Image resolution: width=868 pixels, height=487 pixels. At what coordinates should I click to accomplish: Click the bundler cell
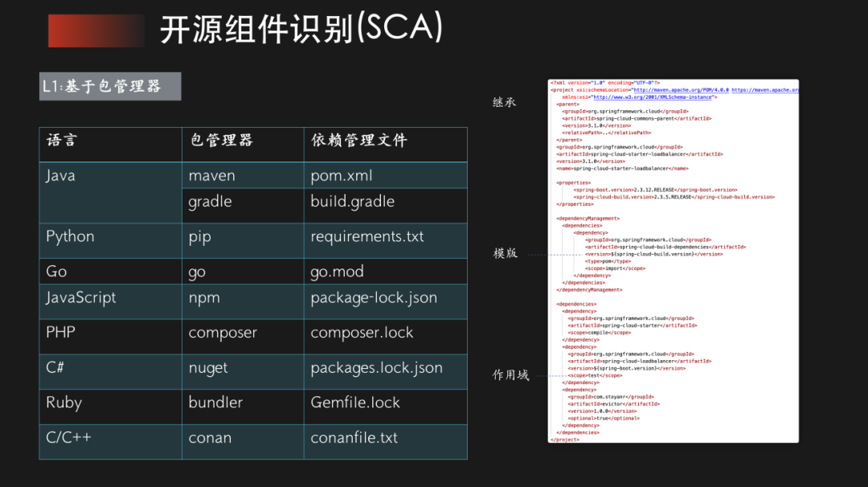(x=243, y=407)
